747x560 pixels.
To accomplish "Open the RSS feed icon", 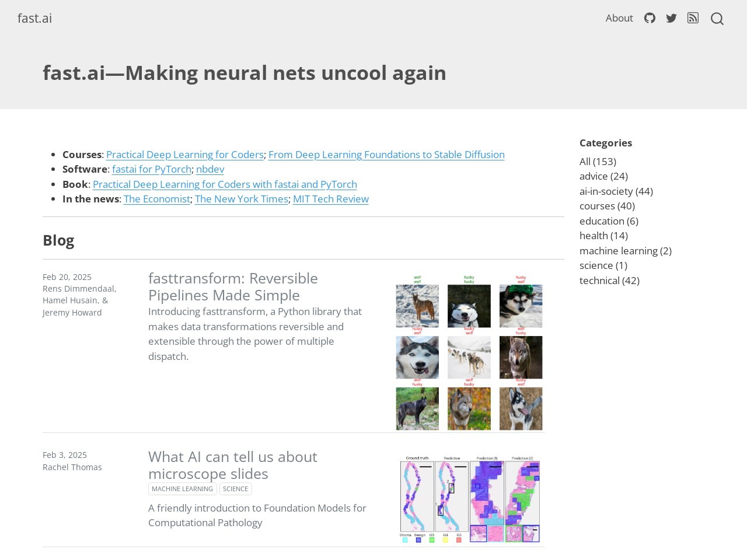I will click(693, 18).
